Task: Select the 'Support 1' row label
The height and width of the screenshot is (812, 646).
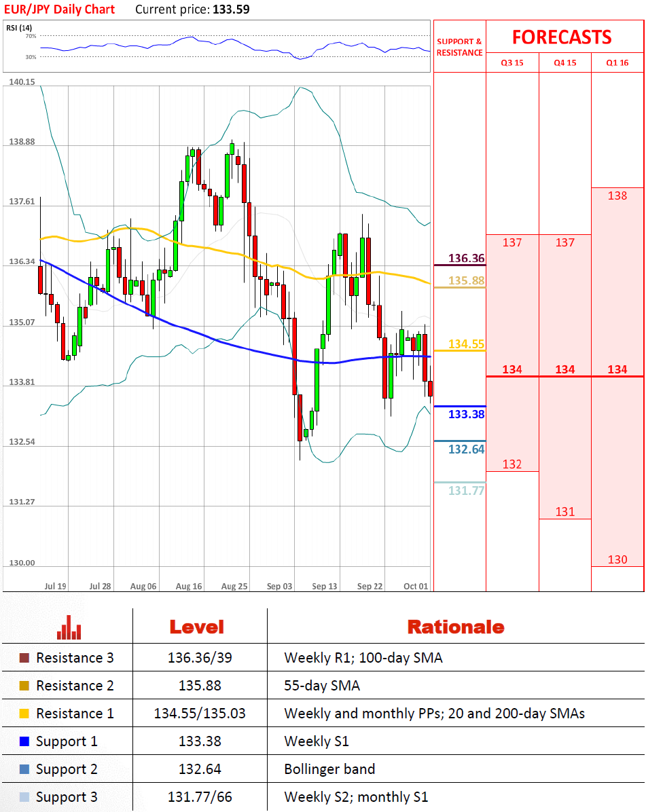Action: tap(67, 741)
